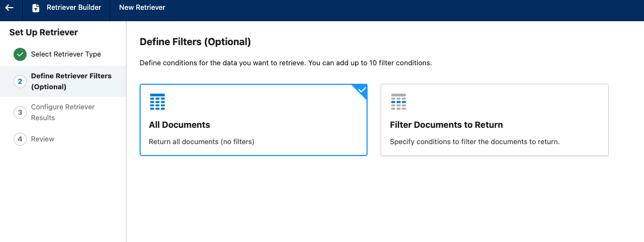Click the green checkmark step icon

(x=20, y=54)
